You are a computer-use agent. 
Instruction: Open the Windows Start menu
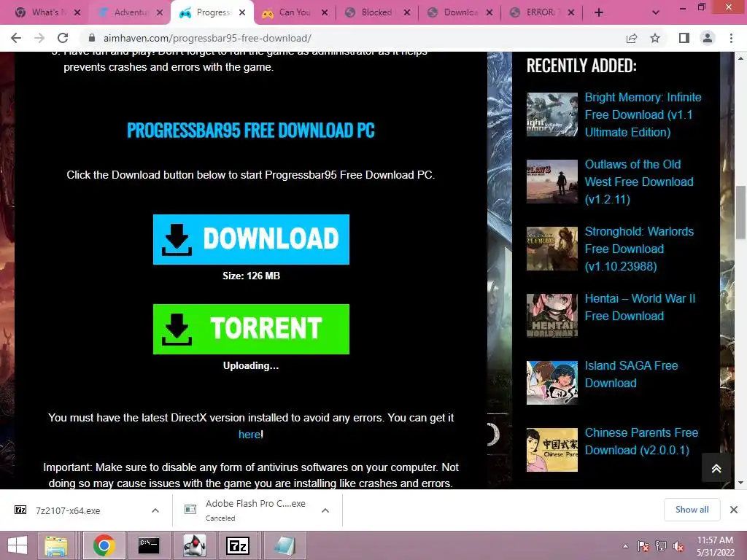[x=18, y=545]
